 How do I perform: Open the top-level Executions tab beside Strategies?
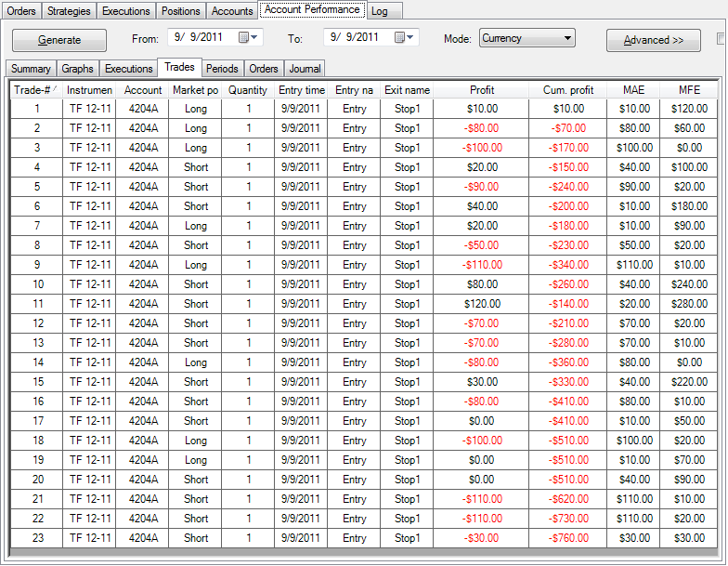(x=126, y=11)
